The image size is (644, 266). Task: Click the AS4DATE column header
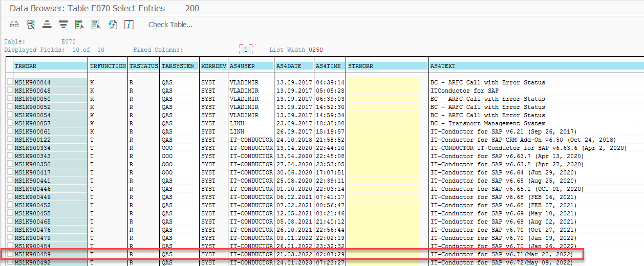coord(294,66)
